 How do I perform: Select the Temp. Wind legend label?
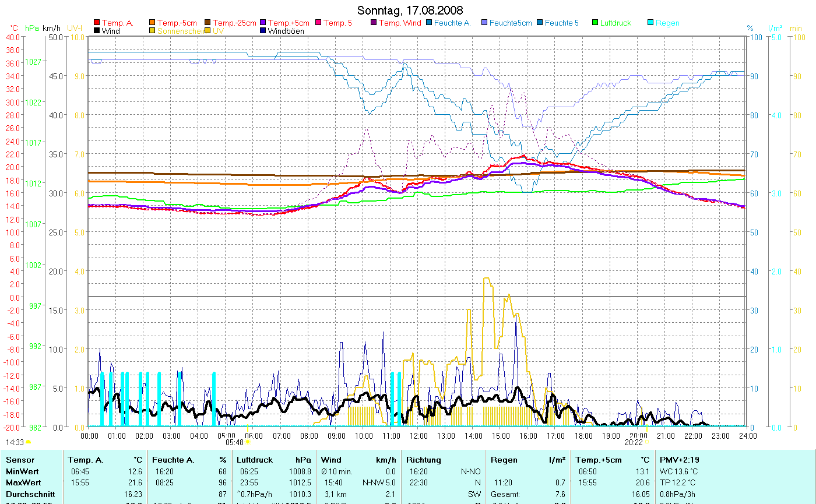(x=399, y=23)
